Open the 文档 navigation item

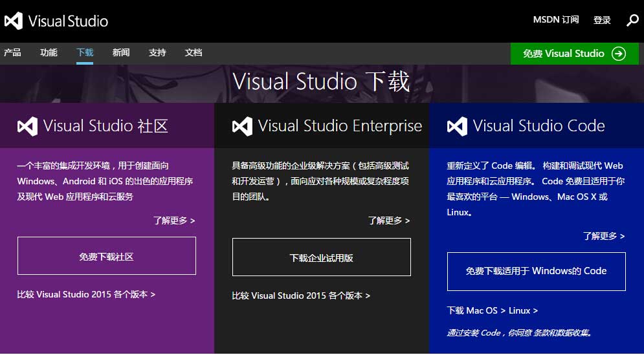[194, 53]
